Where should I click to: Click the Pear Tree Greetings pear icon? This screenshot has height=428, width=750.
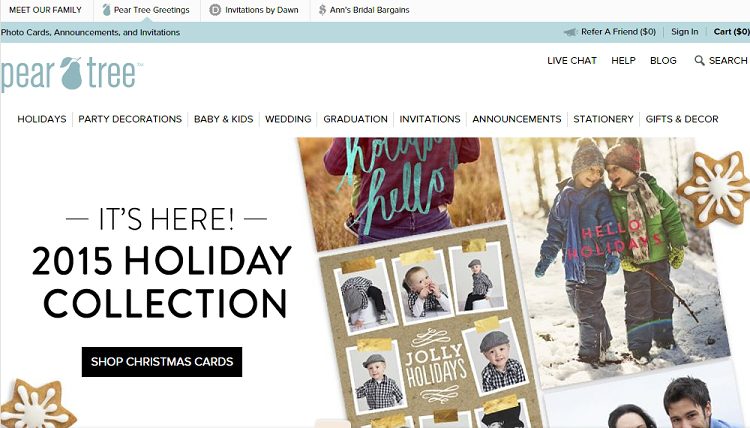[x=106, y=10]
